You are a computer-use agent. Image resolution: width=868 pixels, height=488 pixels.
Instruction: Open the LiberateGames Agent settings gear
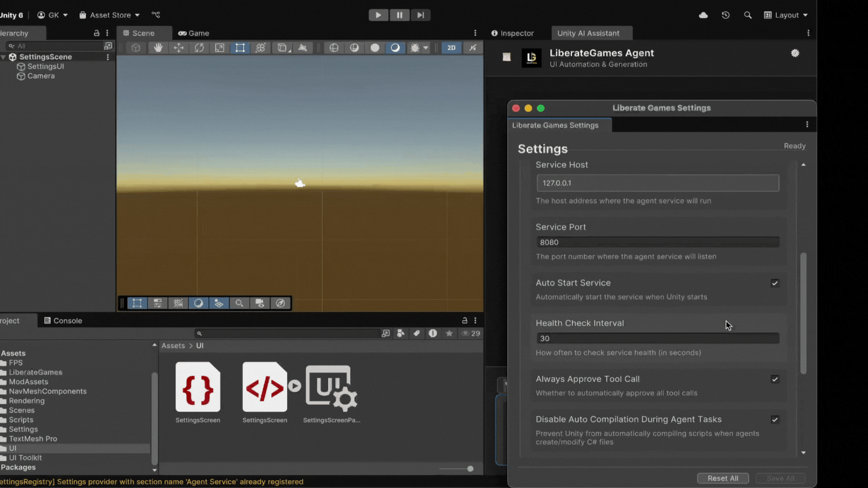coord(795,53)
